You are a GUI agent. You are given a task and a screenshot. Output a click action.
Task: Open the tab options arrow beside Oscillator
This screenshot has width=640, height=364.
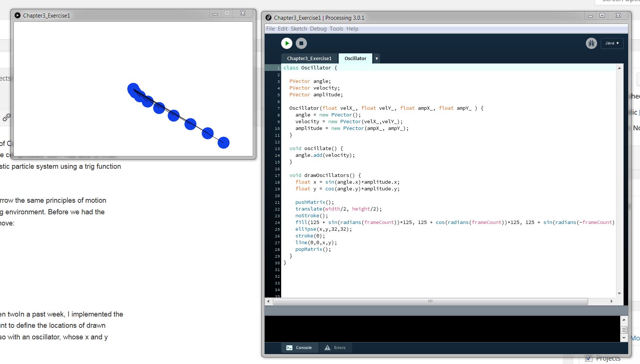[x=377, y=59]
